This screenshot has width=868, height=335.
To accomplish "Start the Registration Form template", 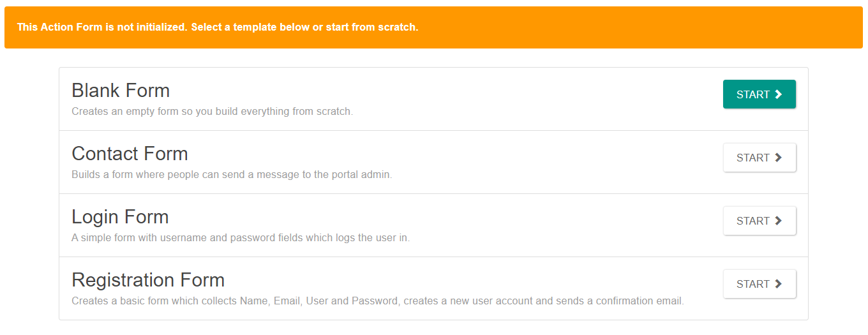I will pyautogui.click(x=759, y=284).
